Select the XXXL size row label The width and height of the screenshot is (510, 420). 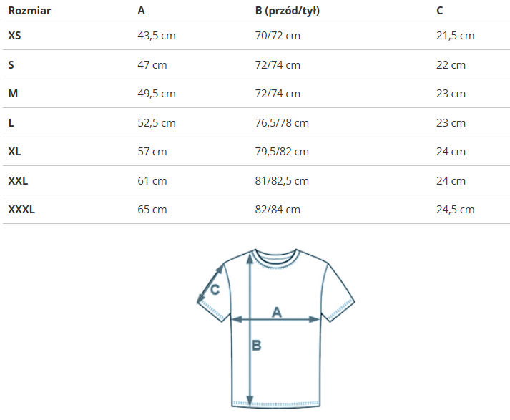pyautogui.click(x=21, y=210)
